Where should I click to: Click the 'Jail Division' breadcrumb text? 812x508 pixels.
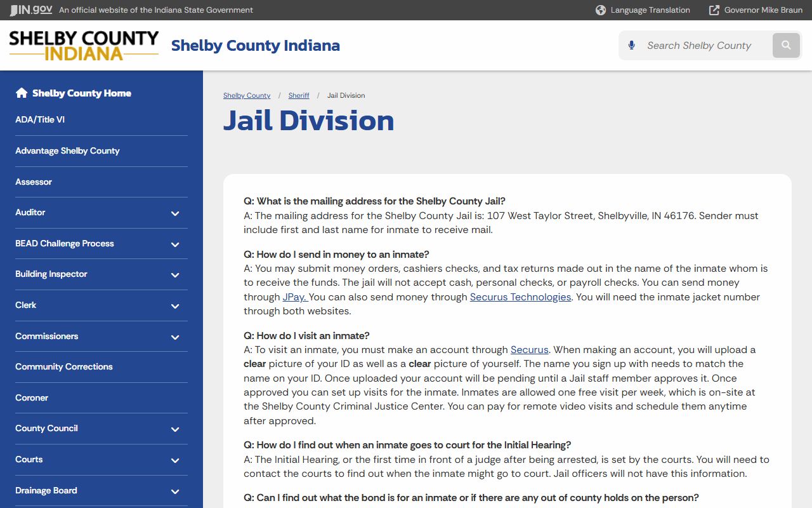pyautogui.click(x=346, y=95)
